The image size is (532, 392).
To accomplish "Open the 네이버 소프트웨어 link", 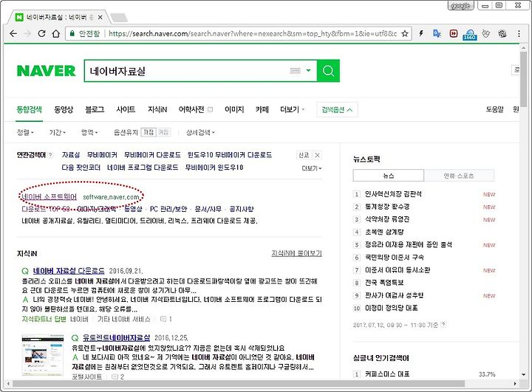I will pos(50,197).
